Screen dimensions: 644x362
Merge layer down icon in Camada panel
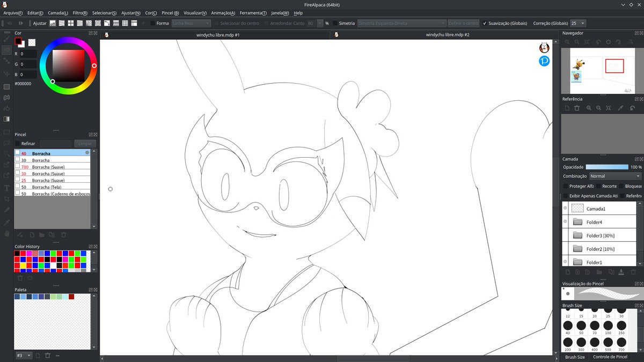pos(621,272)
